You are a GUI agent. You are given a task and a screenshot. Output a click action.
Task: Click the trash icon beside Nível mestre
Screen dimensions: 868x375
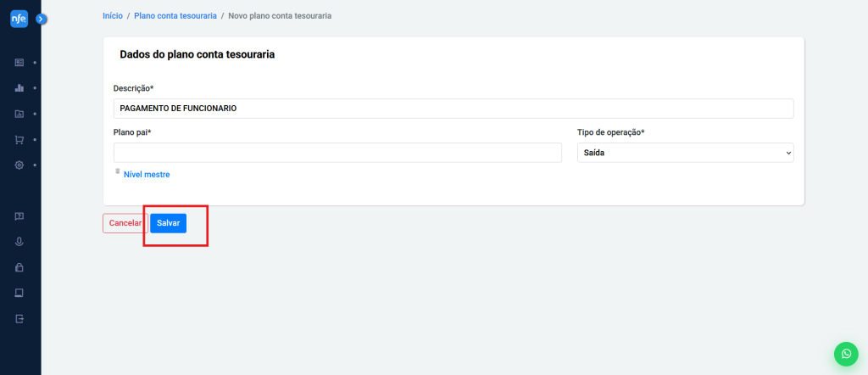click(118, 171)
